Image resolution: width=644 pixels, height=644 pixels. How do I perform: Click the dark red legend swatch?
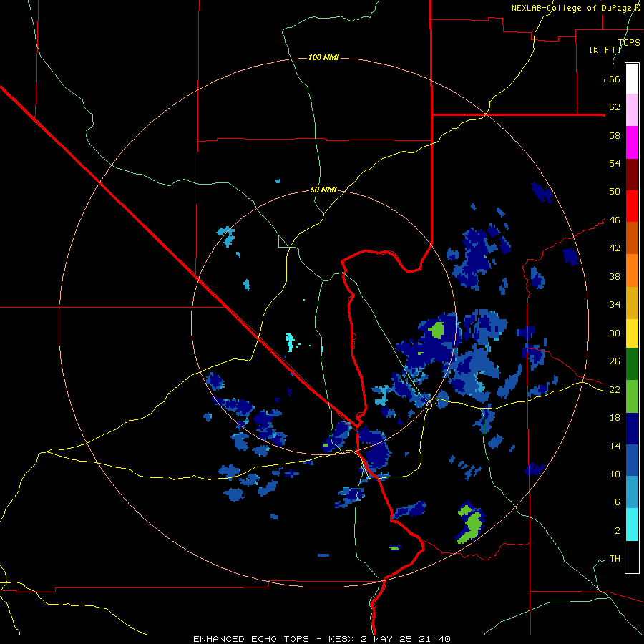click(x=632, y=174)
